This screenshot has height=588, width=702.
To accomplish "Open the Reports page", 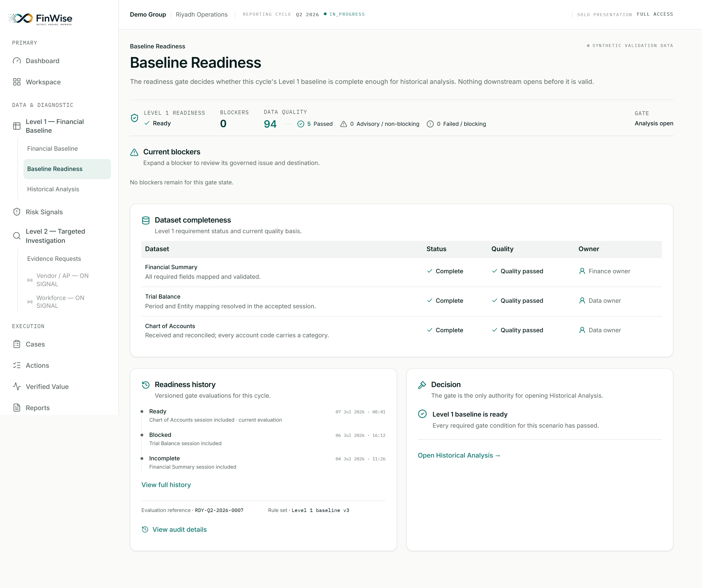I will tap(38, 408).
